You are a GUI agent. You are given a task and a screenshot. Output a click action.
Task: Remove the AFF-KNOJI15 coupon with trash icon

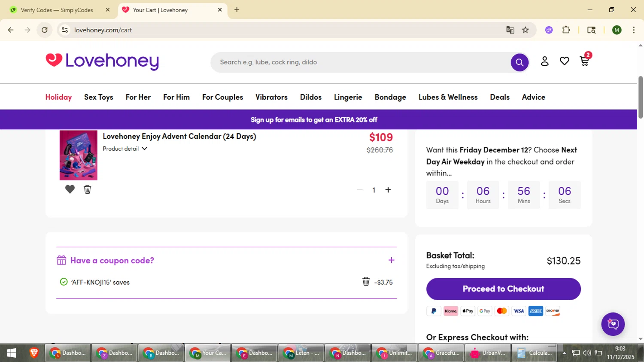pyautogui.click(x=366, y=281)
